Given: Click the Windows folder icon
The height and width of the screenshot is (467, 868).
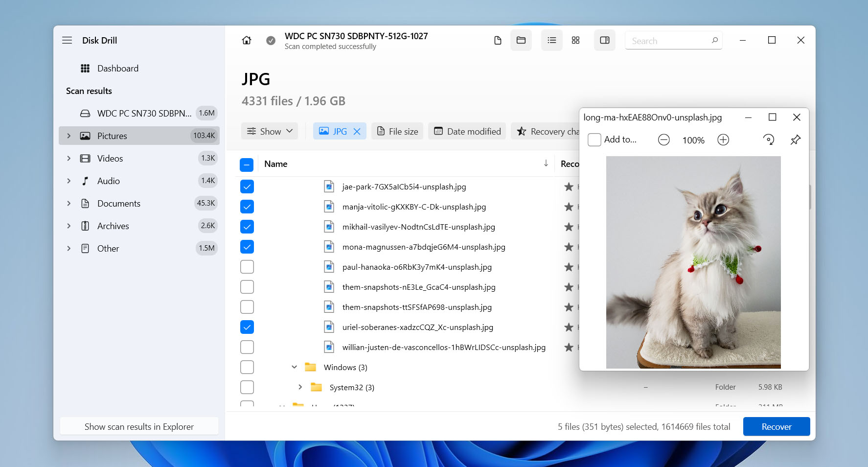Looking at the screenshot, I should [310, 367].
